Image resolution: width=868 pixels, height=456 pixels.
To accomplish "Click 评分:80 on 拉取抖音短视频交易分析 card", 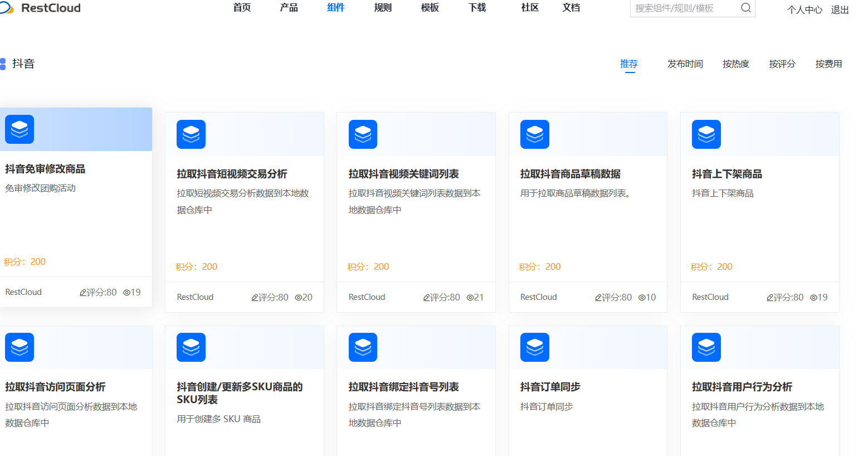I will coord(270,297).
